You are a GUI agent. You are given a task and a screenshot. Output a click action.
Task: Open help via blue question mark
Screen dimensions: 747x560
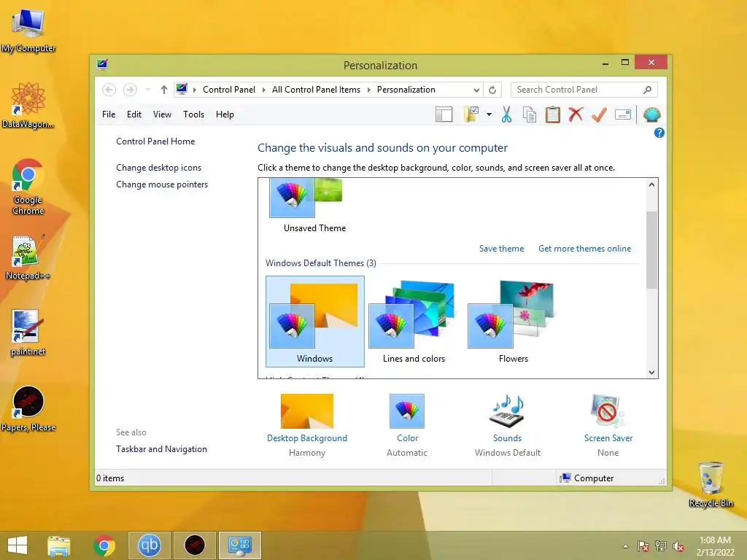(659, 133)
